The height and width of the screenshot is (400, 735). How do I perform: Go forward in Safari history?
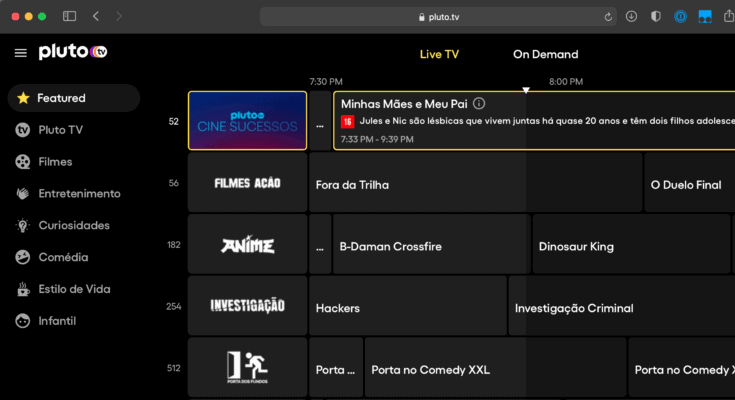(119, 16)
